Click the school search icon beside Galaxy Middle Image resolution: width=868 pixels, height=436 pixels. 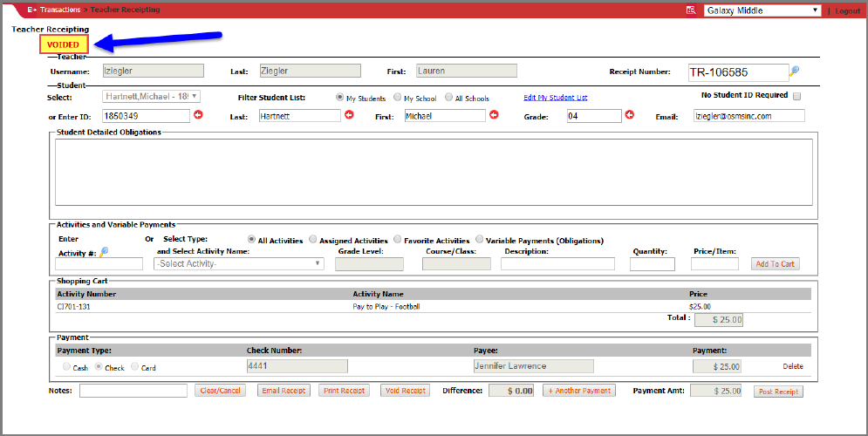click(x=691, y=10)
